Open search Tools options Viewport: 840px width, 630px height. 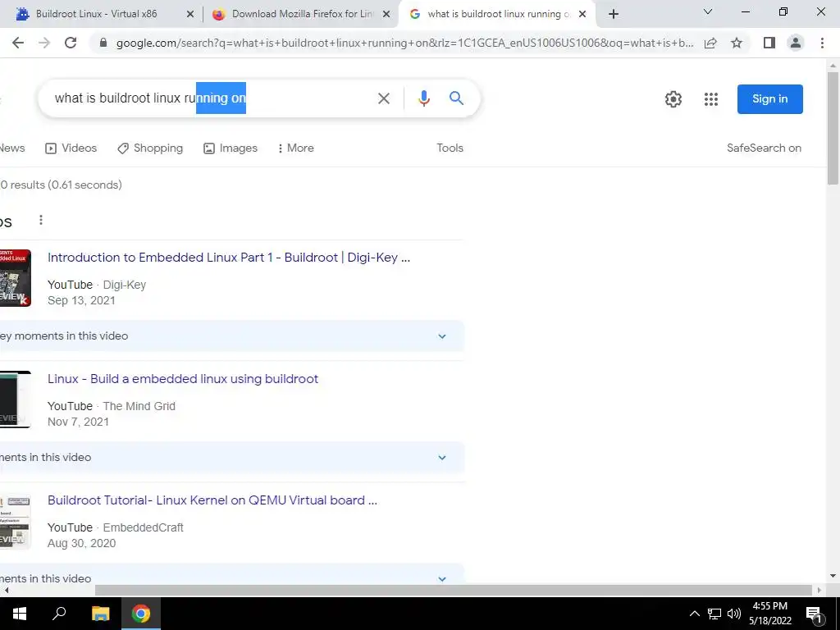point(450,148)
